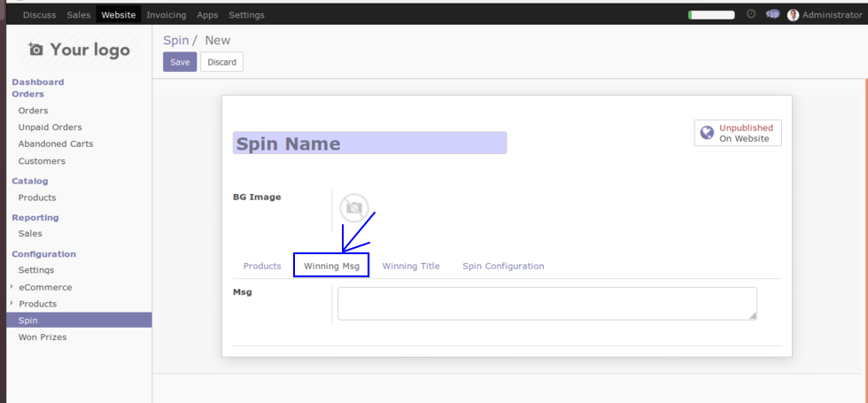Open Configuration Settings in the sidebar
868x403 pixels.
36,270
